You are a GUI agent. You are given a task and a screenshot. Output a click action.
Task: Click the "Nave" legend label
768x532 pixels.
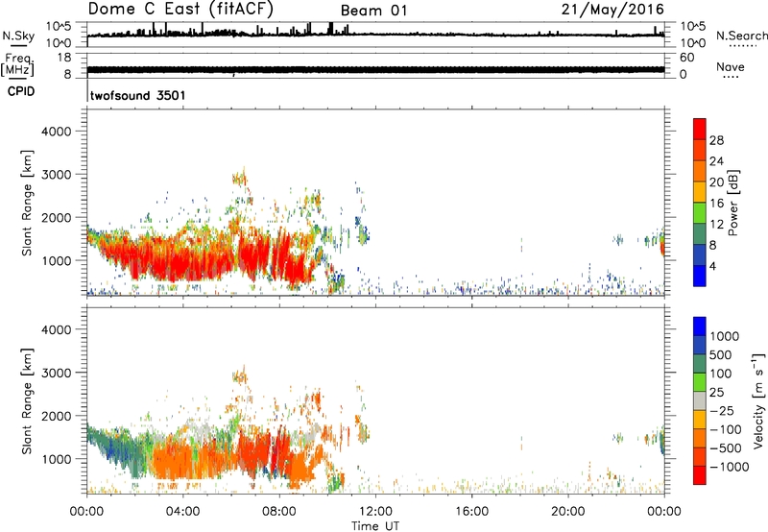pyautogui.click(x=731, y=66)
